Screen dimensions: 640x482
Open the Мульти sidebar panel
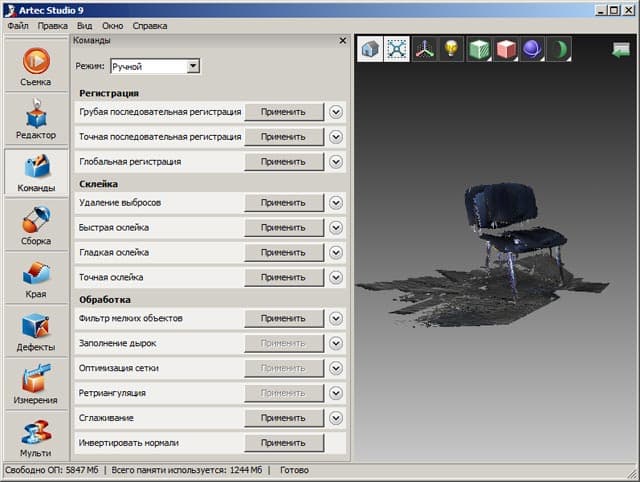tap(36, 437)
